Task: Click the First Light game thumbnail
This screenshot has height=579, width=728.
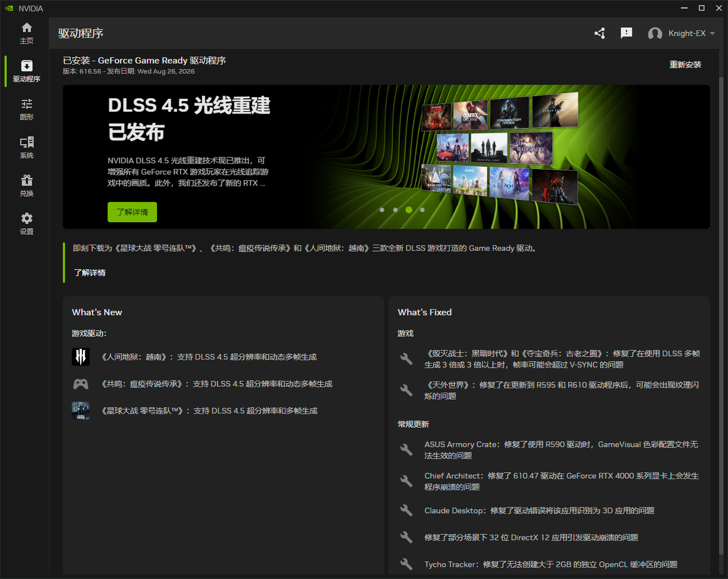Action: coord(555,110)
